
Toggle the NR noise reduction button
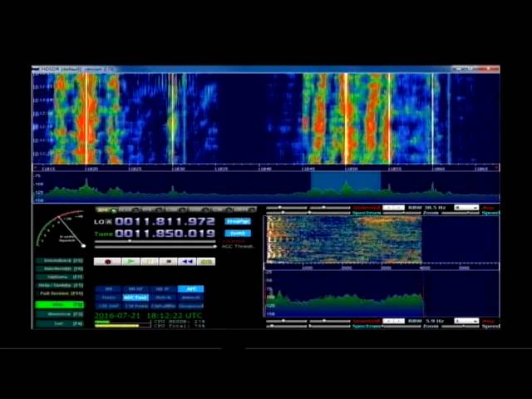click(x=108, y=289)
